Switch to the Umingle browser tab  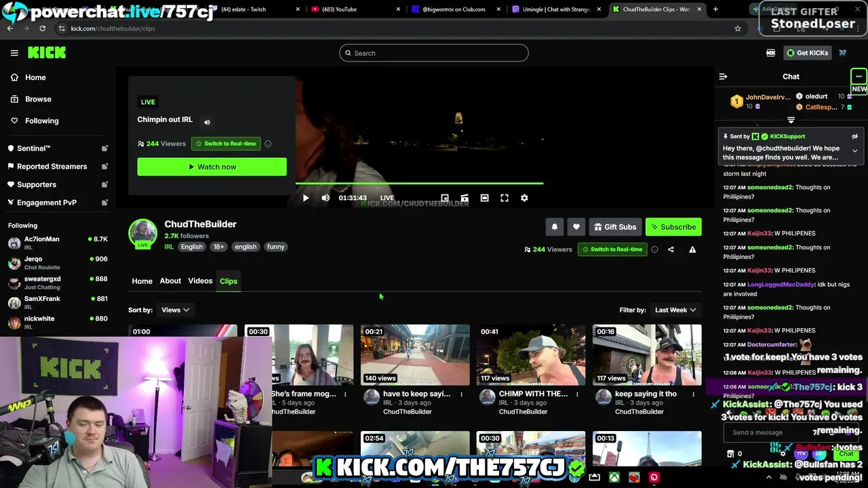(x=557, y=9)
